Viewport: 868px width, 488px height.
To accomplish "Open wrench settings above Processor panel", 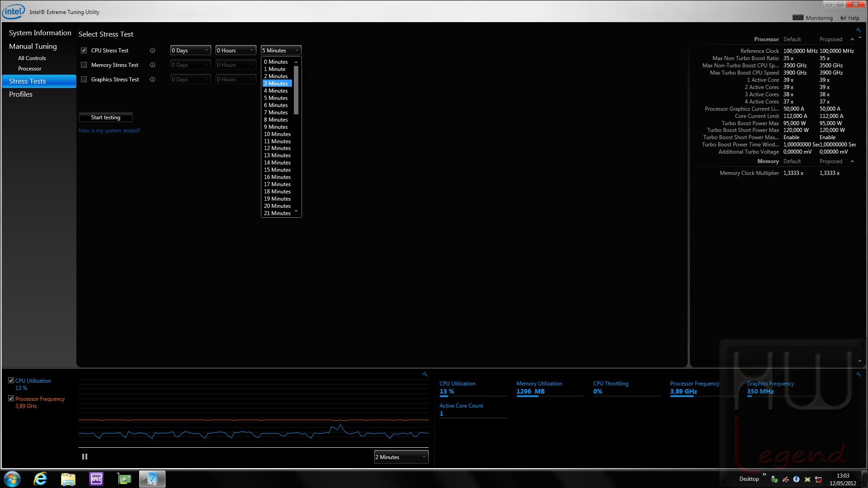I will pyautogui.click(x=858, y=30).
